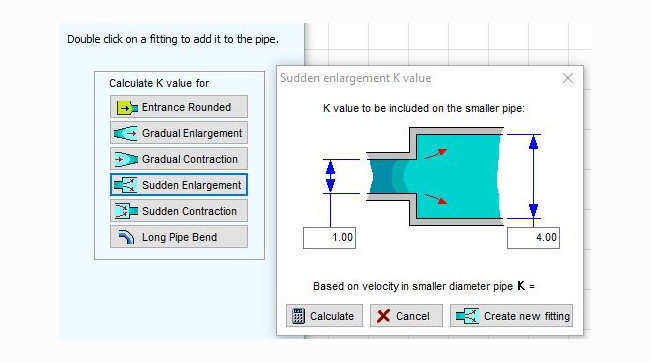Image resolution: width=650 pixels, height=362 pixels.
Task: Create new fitting from K value
Action: click(512, 316)
